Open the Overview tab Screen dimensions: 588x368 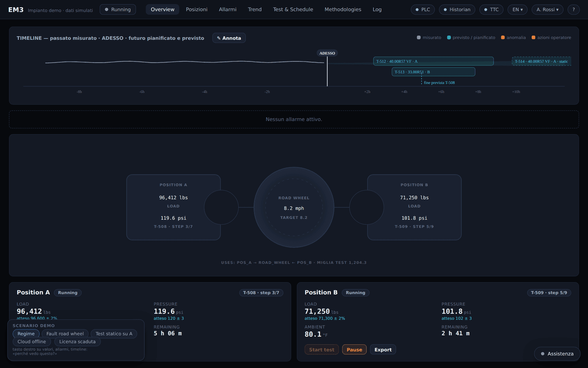tap(162, 10)
